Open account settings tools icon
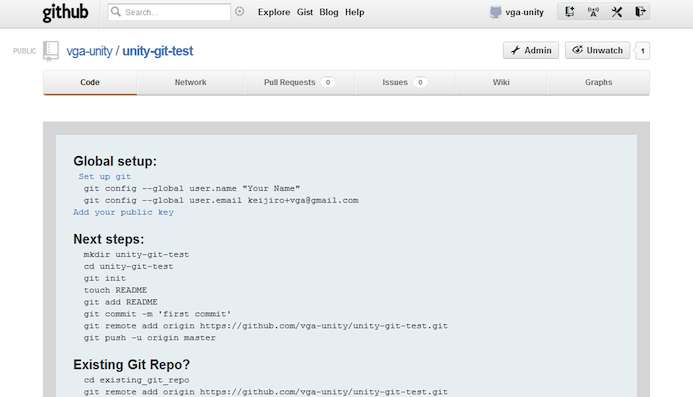693x397 pixels. point(617,12)
